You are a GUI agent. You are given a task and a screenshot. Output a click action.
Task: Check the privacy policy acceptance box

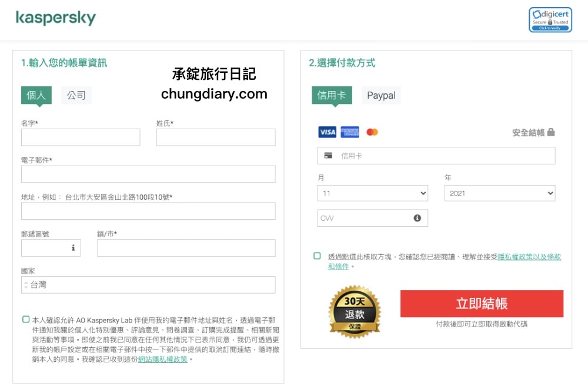pyautogui.click(x=315, y=255)
